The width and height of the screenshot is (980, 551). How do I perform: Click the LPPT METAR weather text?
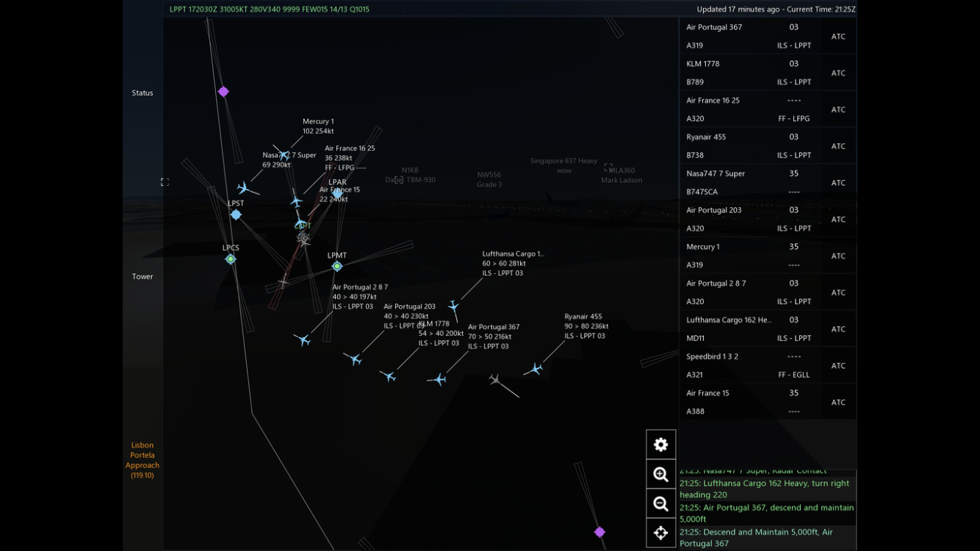[270, 10]
